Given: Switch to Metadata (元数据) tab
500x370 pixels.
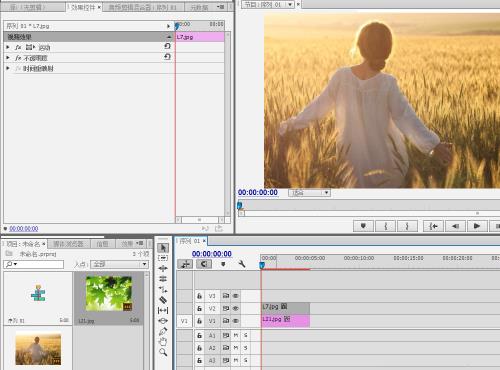Looking at the screenshot, I should tap(199, 7).
